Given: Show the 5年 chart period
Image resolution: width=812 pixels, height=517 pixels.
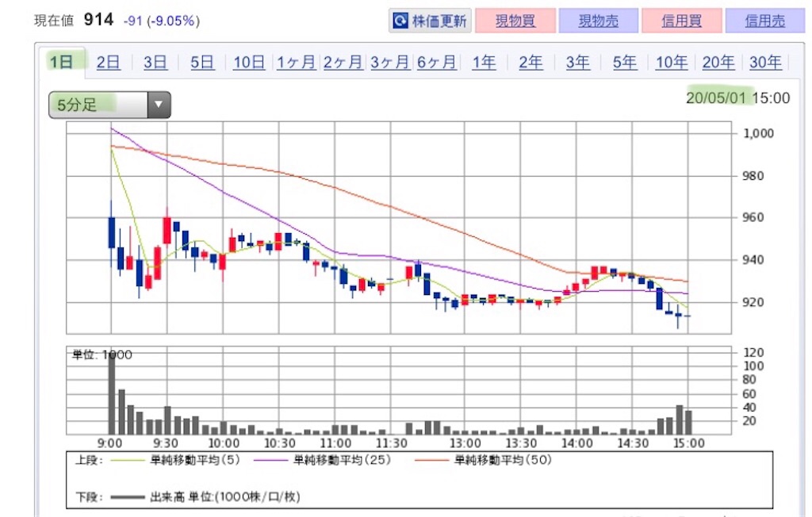Looking at the screenshot, I should pos(625,62).
